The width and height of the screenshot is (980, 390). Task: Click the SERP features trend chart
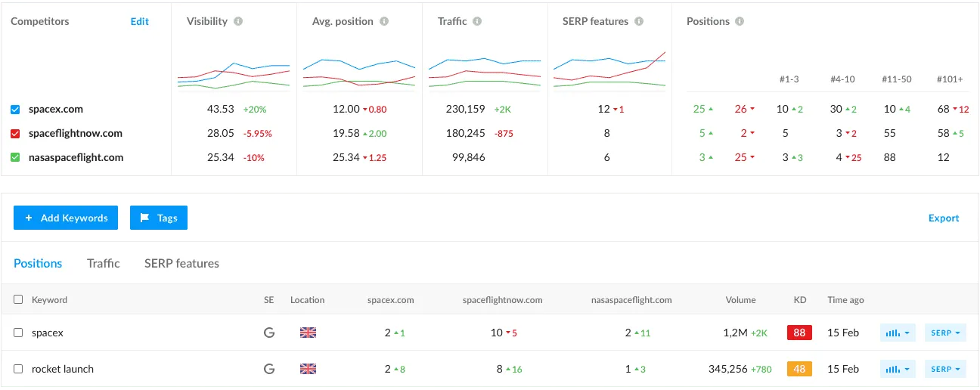pos(609,70)
